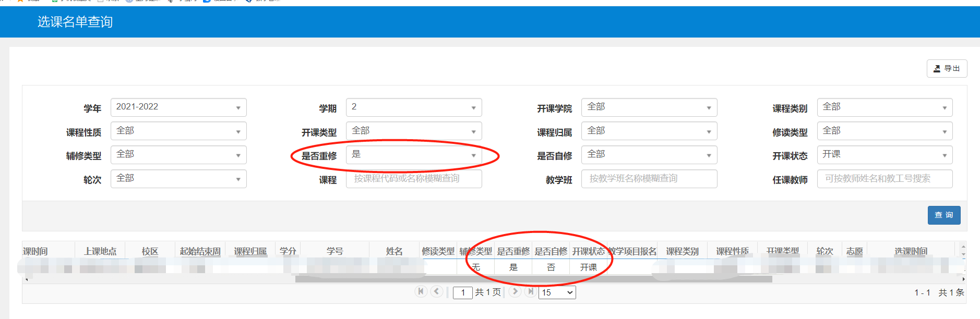
Task: Go to the next results page
Action: tap(515, 292)
